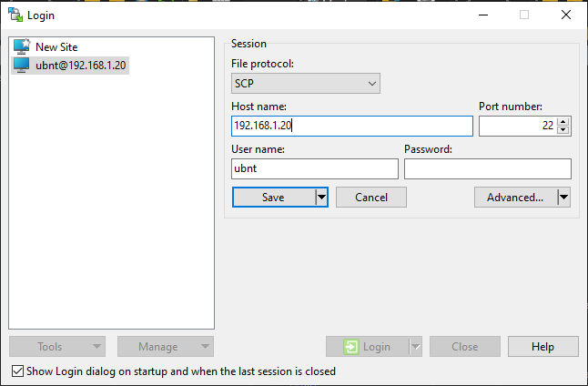Screen dimensions: 588x386
Task: Toggle Show Login dialog on startup checkbox
Action: click(17, 371)
